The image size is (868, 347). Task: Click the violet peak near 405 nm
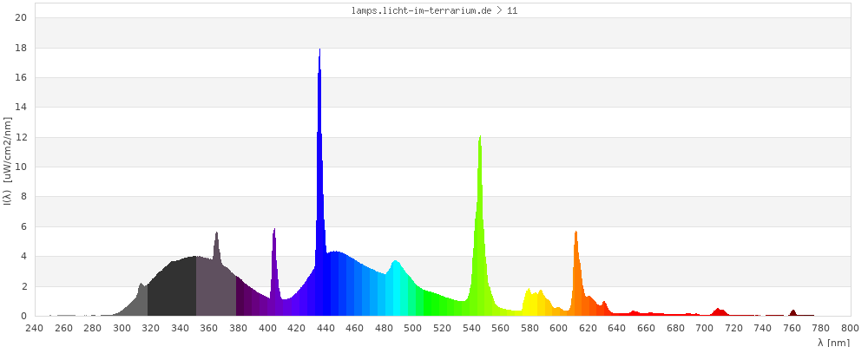274,272
